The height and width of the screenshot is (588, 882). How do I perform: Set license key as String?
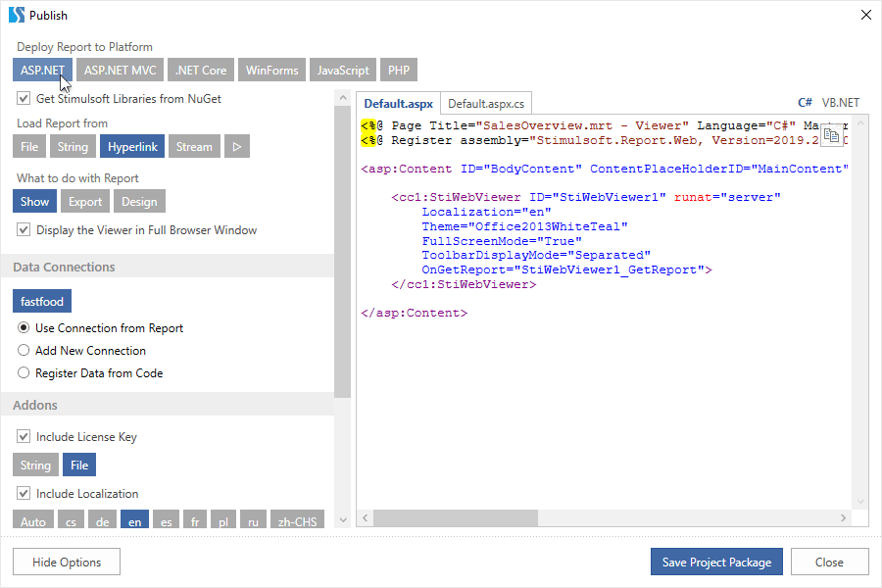[35, 465]
